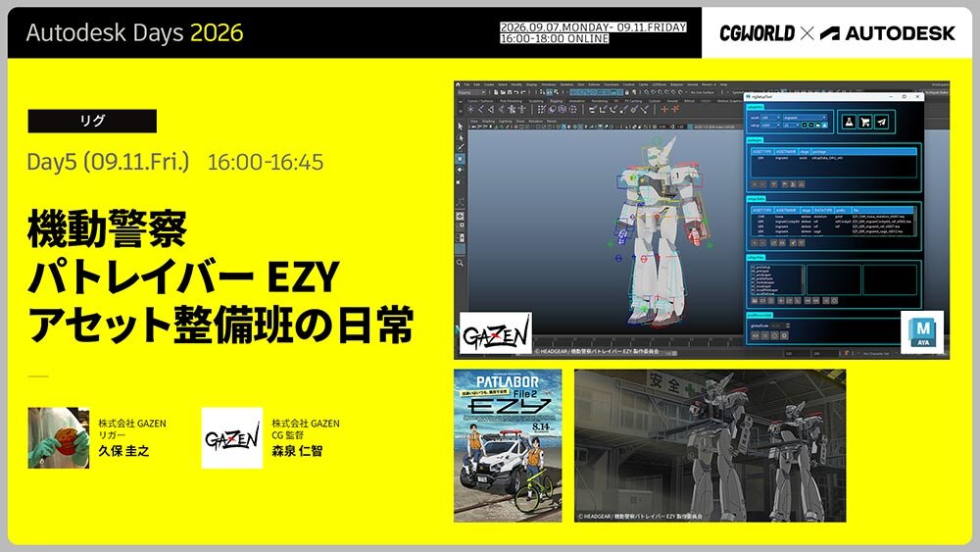Click the shopping cart icon in rigSetupTool
This screenshot has width=980, height=552.
pos(865,122)
